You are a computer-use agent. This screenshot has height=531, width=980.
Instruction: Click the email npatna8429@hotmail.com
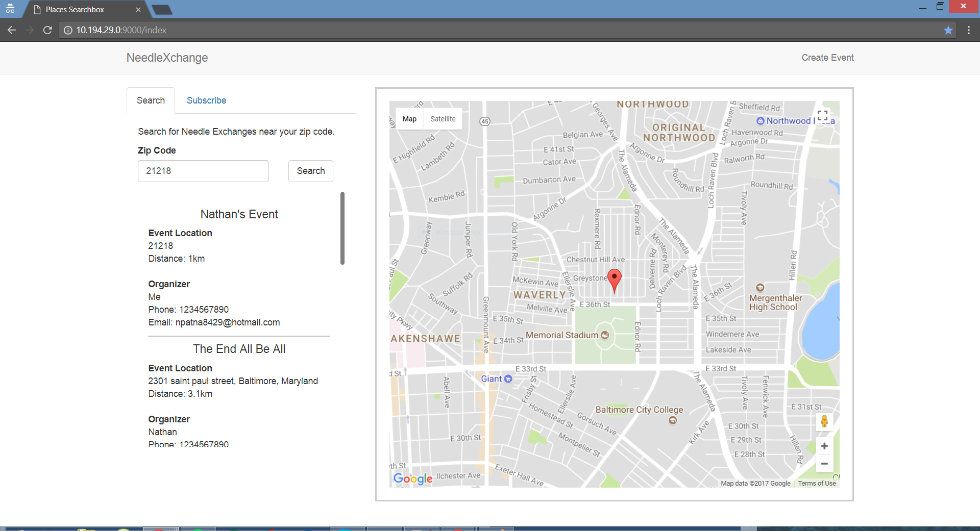point(228,322)
